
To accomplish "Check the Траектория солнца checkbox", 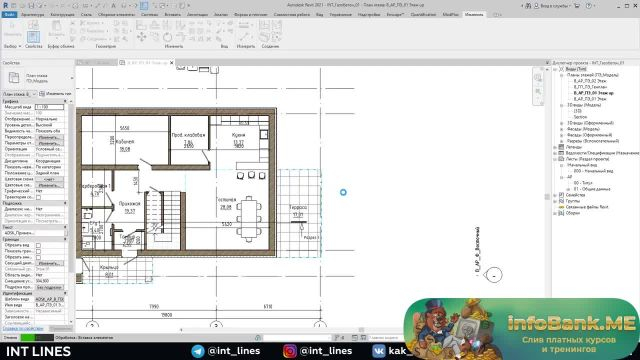I will (x=38, y=197).
